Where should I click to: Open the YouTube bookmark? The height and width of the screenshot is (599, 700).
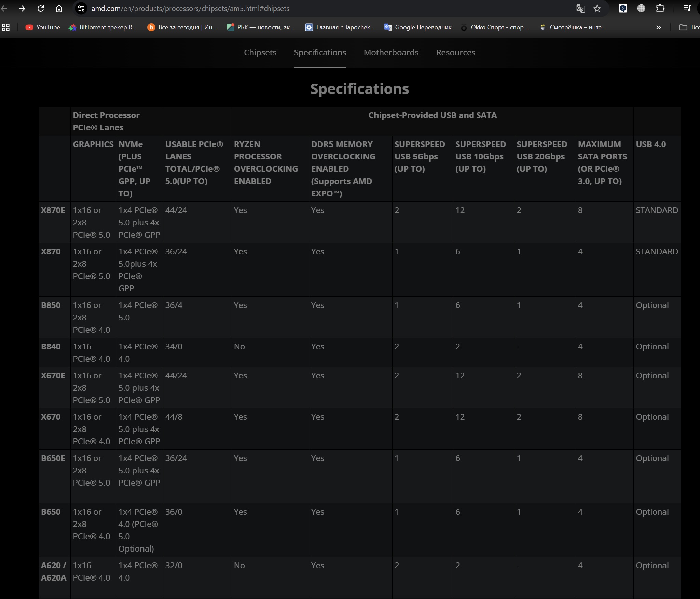point(43,27)
